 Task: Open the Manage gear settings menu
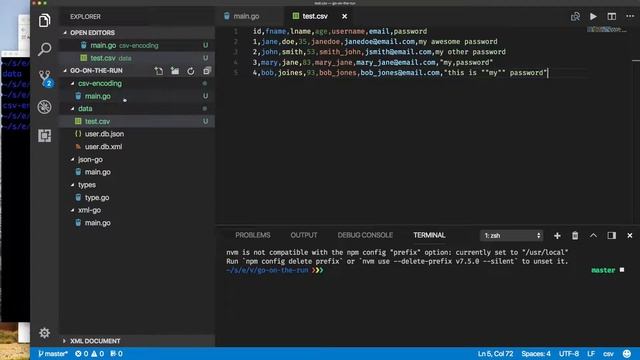pos(44,333)
